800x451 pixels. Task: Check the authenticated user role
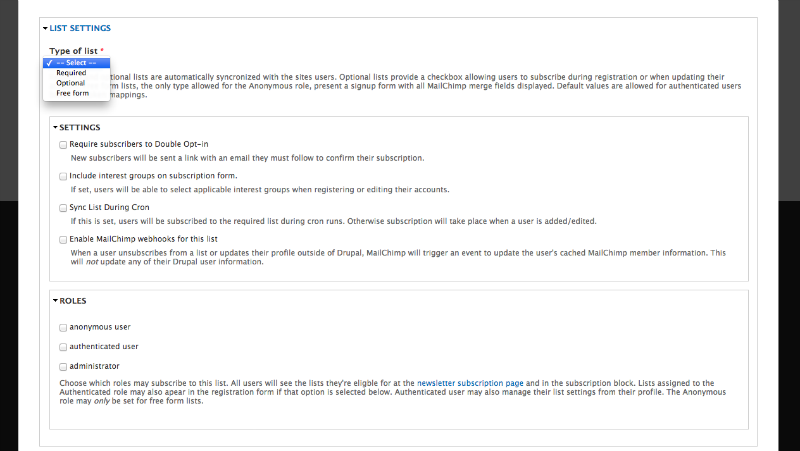click(x=63, y=347)
